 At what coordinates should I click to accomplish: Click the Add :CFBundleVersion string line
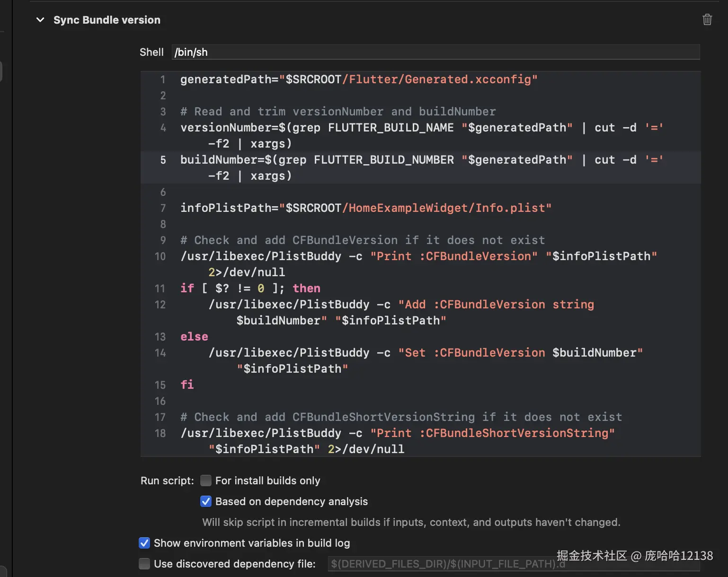tap(401, 312)
